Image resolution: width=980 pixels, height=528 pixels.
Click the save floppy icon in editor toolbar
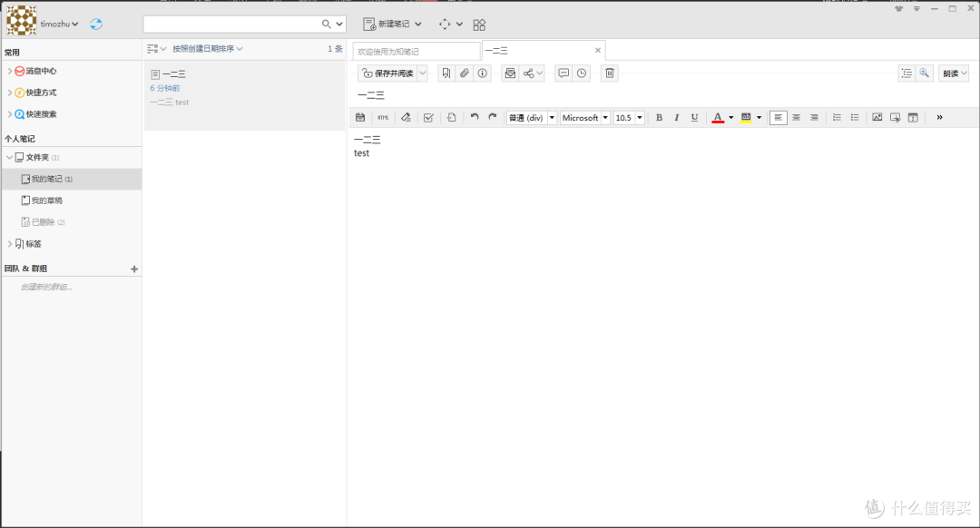coord(360,117)
